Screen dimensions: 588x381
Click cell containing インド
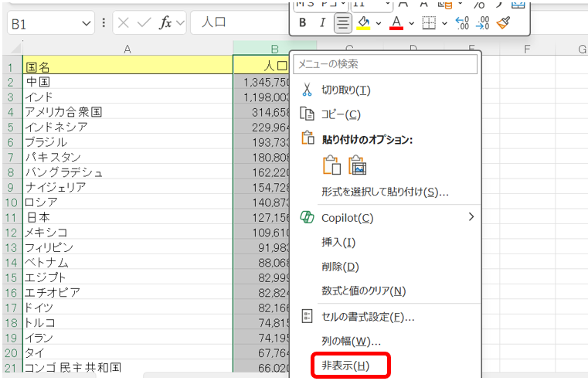click(x=127, y=97)
